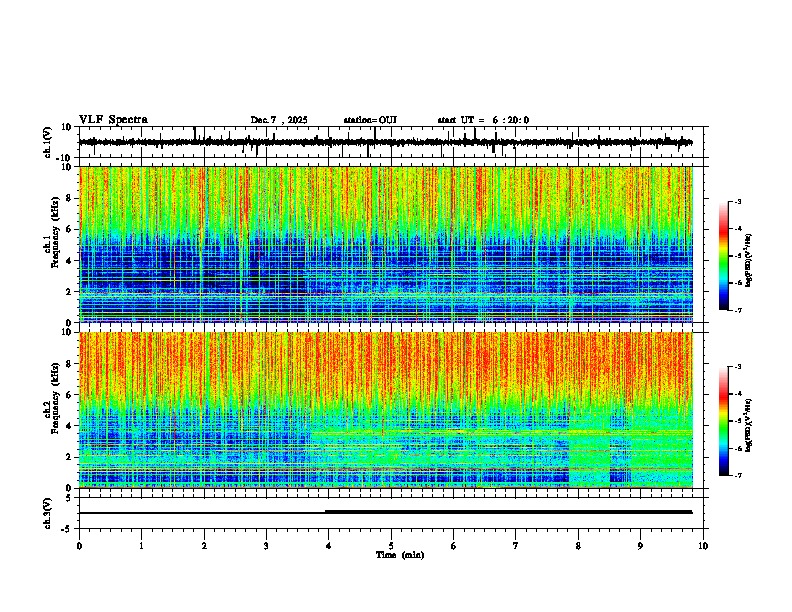Click the "-3" label on ch.1 color bar
Image resolution: width=792 pixels, height=612 pixels.
coord(737,201)
